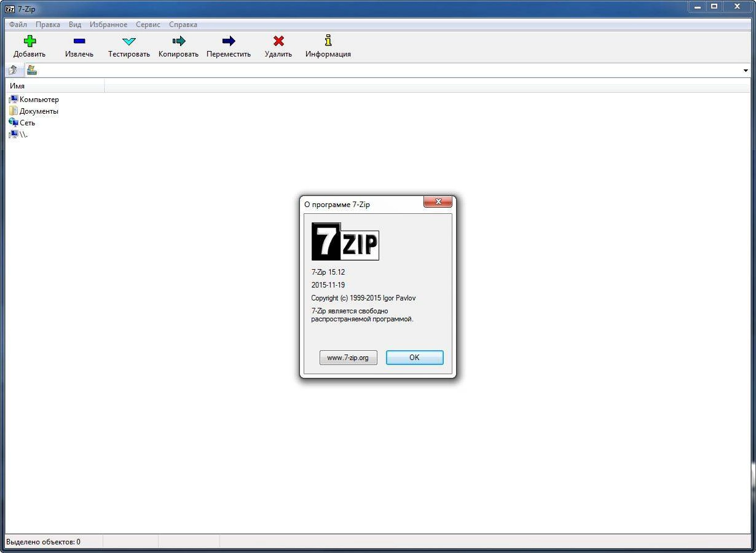756x553 pixels.
Task: Click the Документы label in list
Action: pos(39,111)
